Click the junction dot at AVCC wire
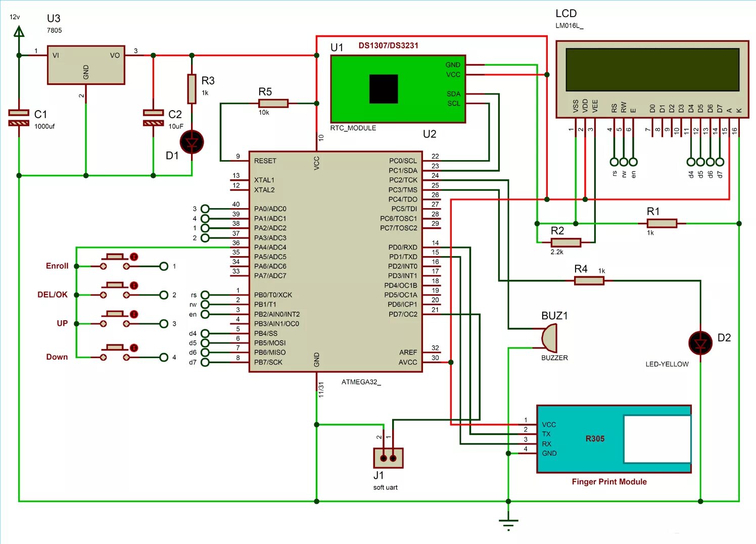 tap(451, 362)
